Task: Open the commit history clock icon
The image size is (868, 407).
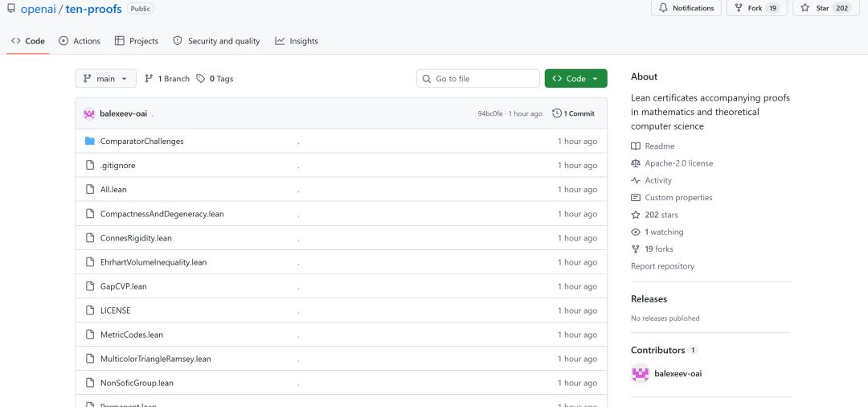Action: click(x=557, y=113)
